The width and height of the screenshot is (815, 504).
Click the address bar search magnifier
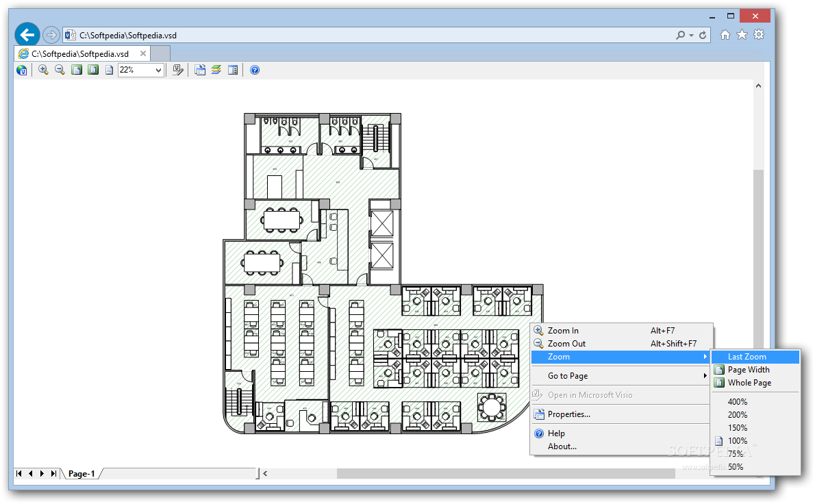click(680, 35)
